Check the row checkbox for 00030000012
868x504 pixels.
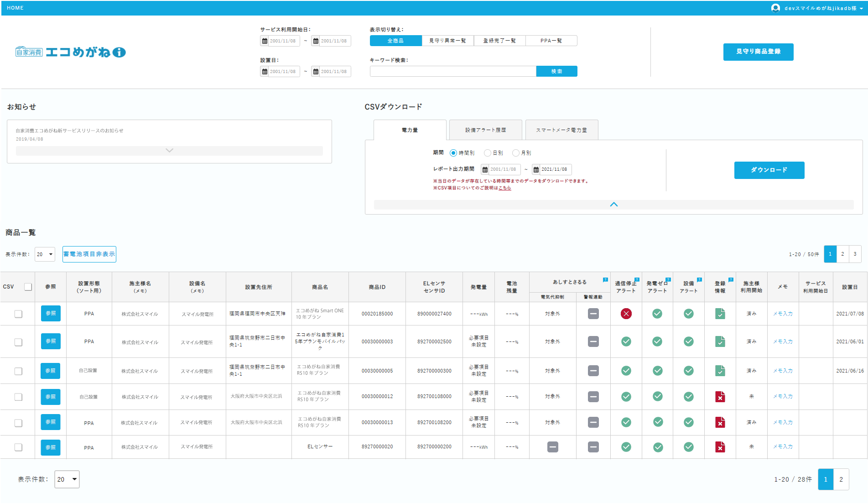(x=18, y=397)
